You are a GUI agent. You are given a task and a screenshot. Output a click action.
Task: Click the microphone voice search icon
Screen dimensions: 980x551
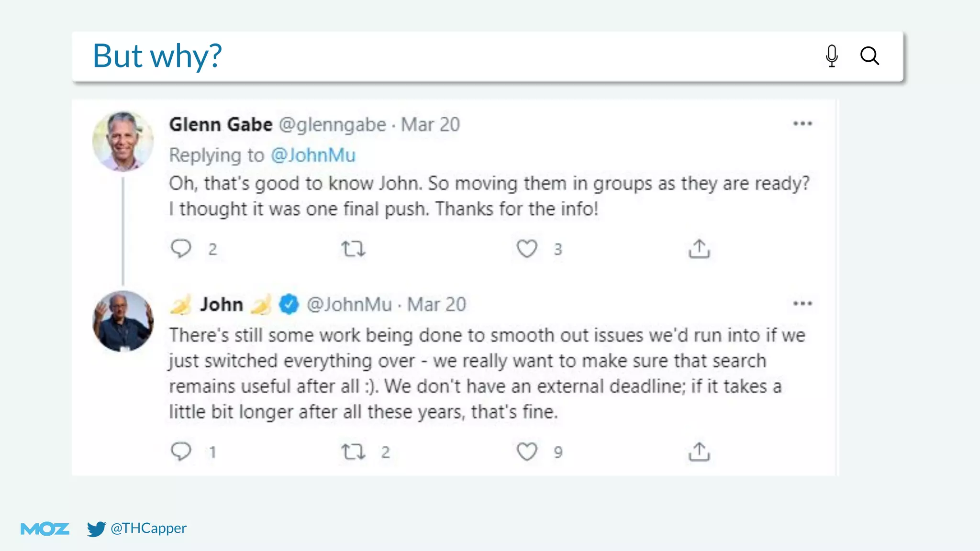(832, 56)
